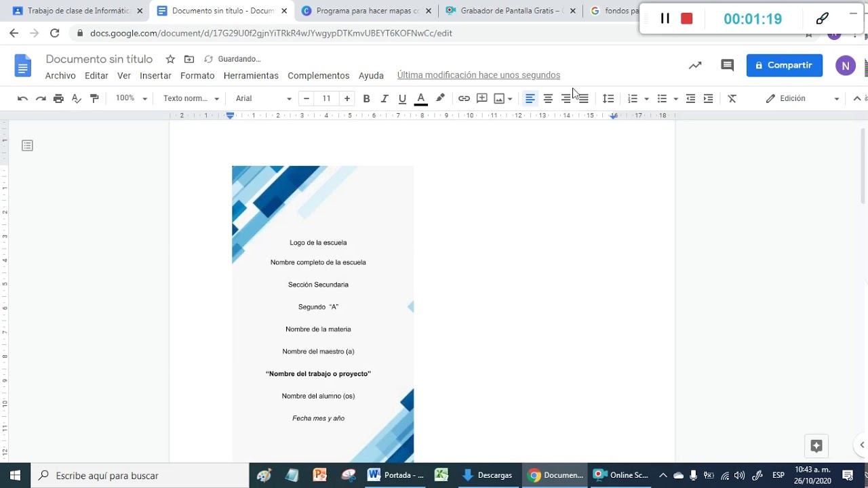Open spelling and grammar check

coord(76,98)
